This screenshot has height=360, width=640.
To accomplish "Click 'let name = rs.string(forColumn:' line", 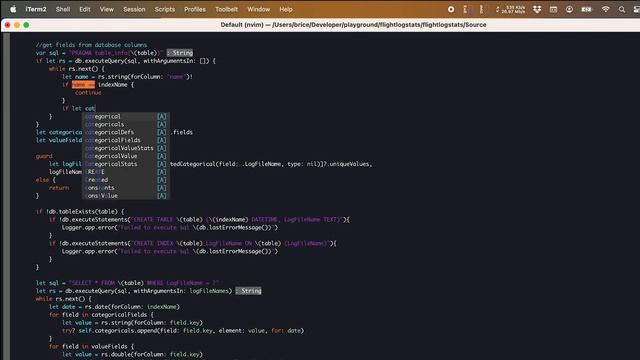I will (127, 77).
